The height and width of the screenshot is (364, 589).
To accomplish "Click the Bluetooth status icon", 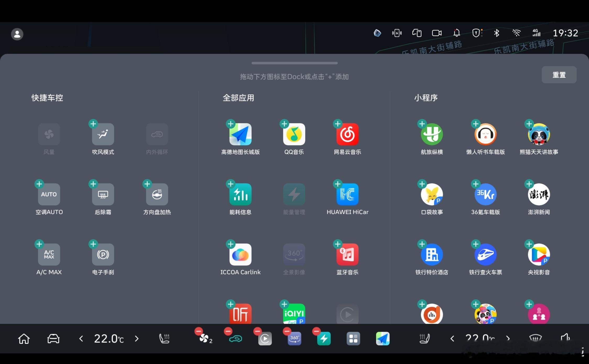I will pos(496,33).
